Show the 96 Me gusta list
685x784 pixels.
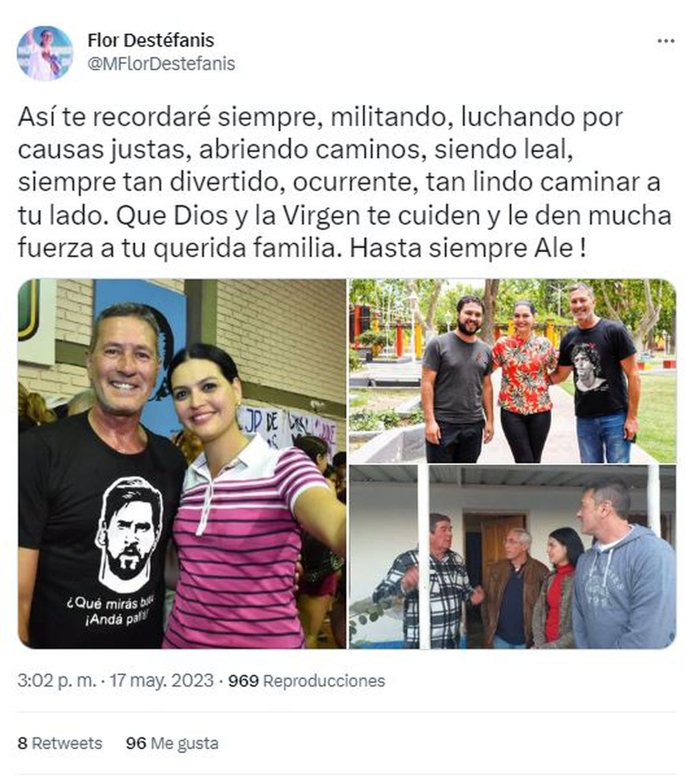(x=172, y=743)
